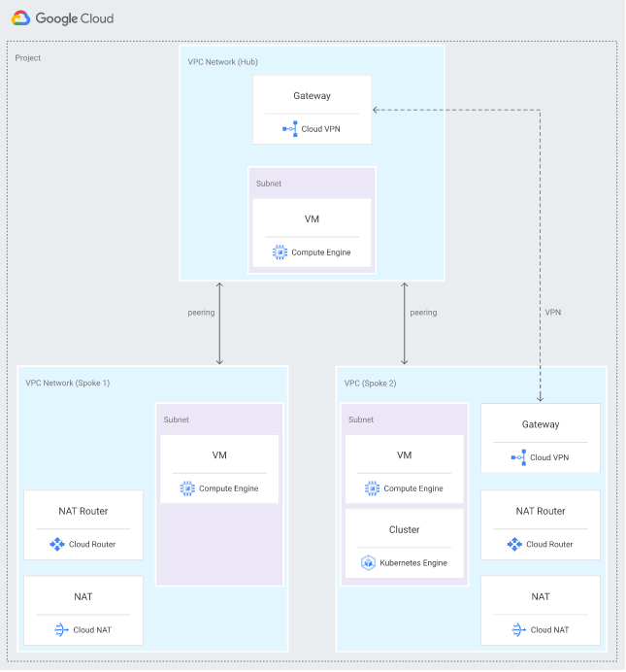Click the 'Cloud NAT' text in Spoke 2
The height and width of the screenshot is (672, 626).
coord(550,630)
